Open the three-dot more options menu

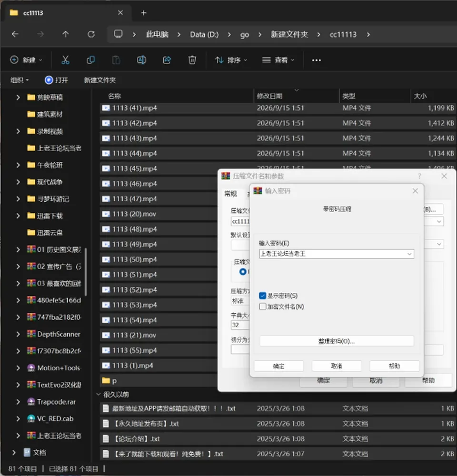tap(317, 60)
